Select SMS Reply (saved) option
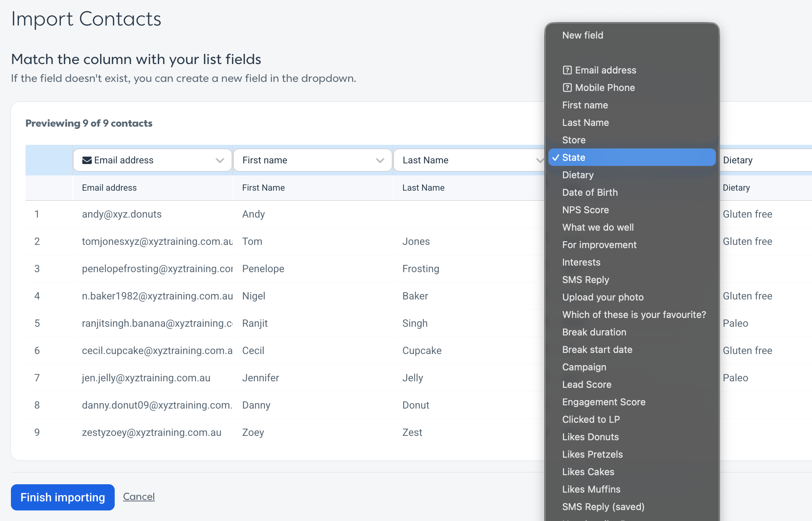The height and width of the screenshot is (521, 812). (x=632, y=507)
